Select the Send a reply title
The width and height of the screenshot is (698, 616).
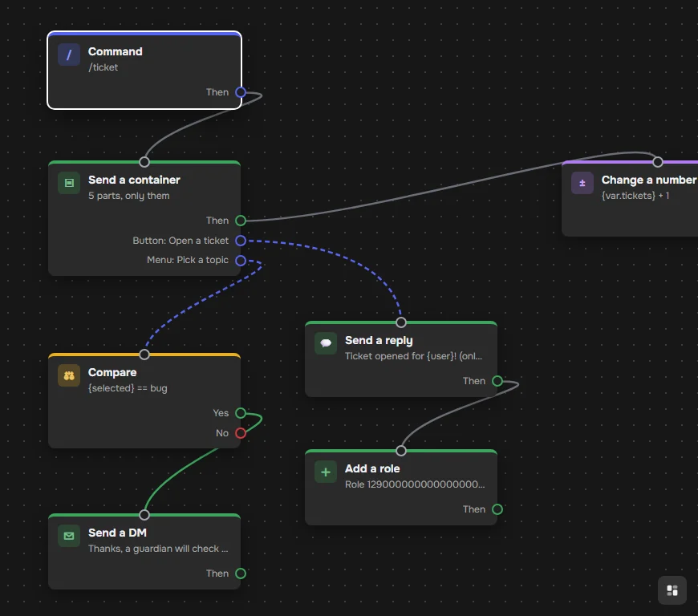(x=379, y=341)
